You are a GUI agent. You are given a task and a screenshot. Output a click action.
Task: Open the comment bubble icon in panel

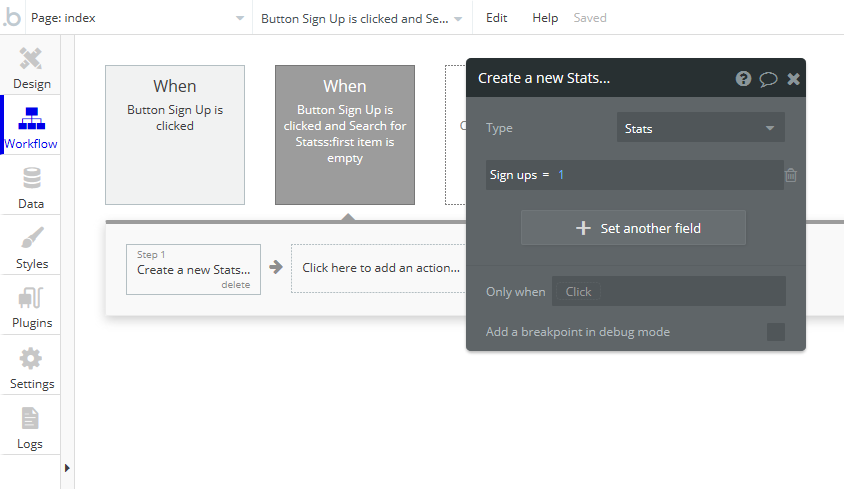click(768, 79)
